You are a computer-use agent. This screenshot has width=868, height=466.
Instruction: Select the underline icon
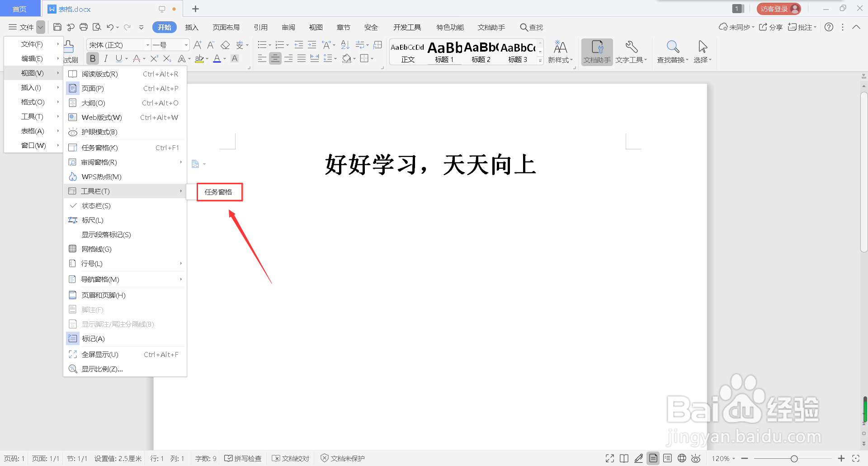pyautogui.click(x=118, y=58)
